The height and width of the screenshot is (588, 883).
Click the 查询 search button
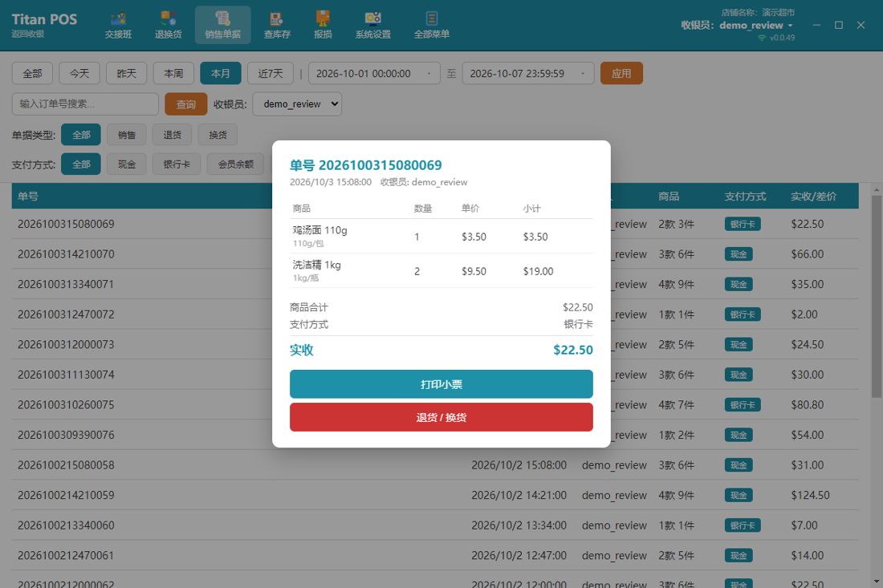[x=186, y=104]
